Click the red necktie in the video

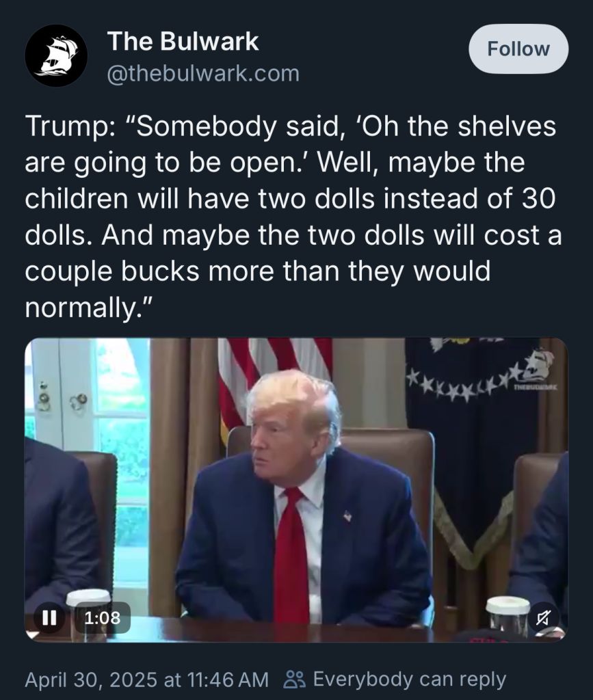coord(291,554)
